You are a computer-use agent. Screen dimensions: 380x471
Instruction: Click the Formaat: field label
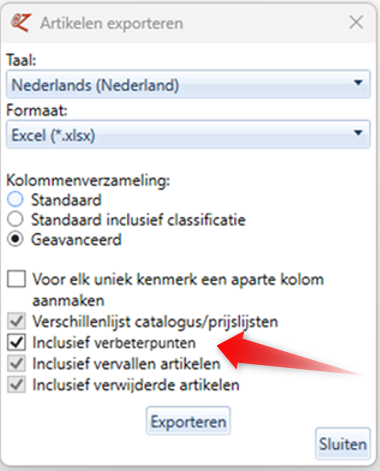[37, 110]
